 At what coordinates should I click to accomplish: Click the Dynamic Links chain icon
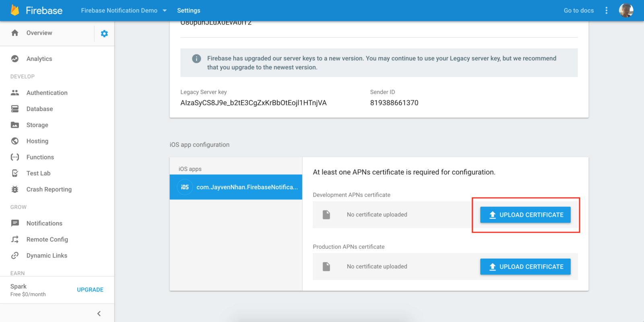pos(15,256)
